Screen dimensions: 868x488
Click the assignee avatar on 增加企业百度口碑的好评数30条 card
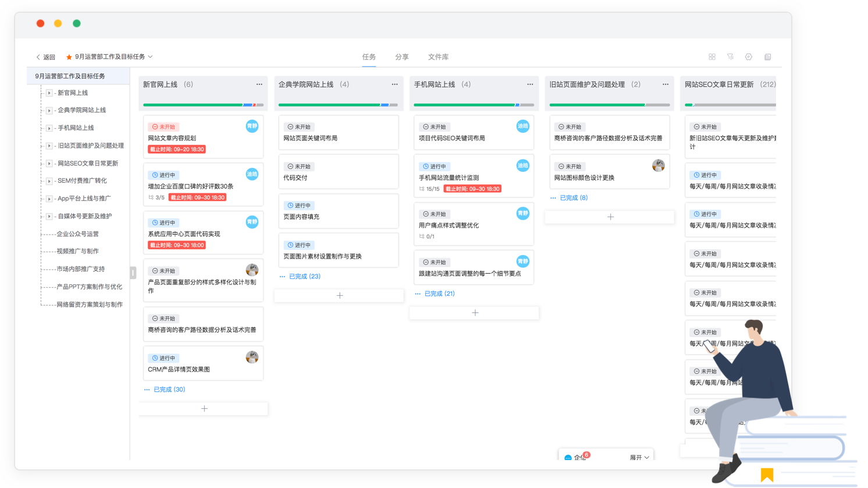point(252,174)
